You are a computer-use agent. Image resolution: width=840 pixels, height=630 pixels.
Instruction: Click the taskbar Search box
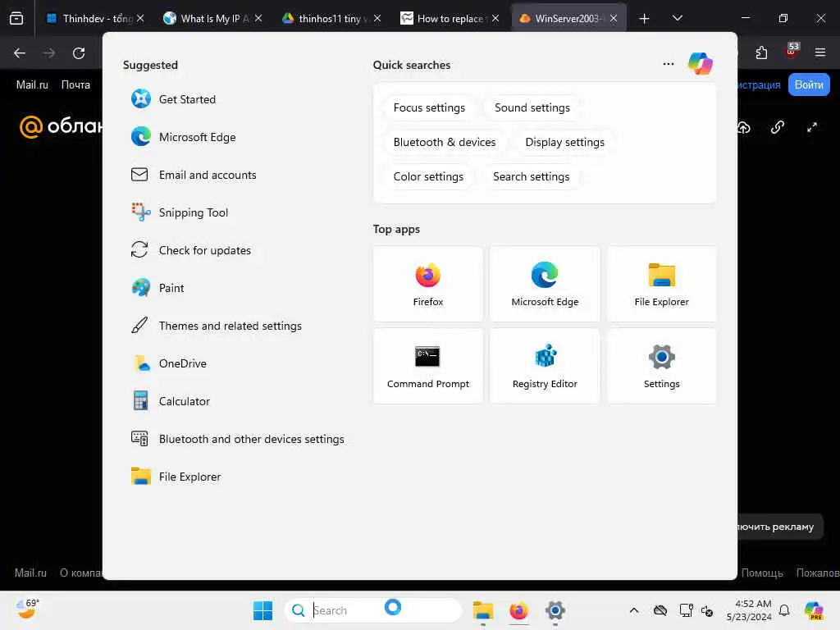pyautogui.click(x=373, y=609)
